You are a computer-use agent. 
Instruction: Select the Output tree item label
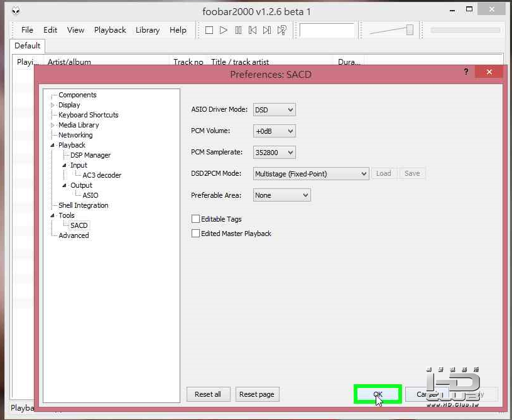pos(81,185)
